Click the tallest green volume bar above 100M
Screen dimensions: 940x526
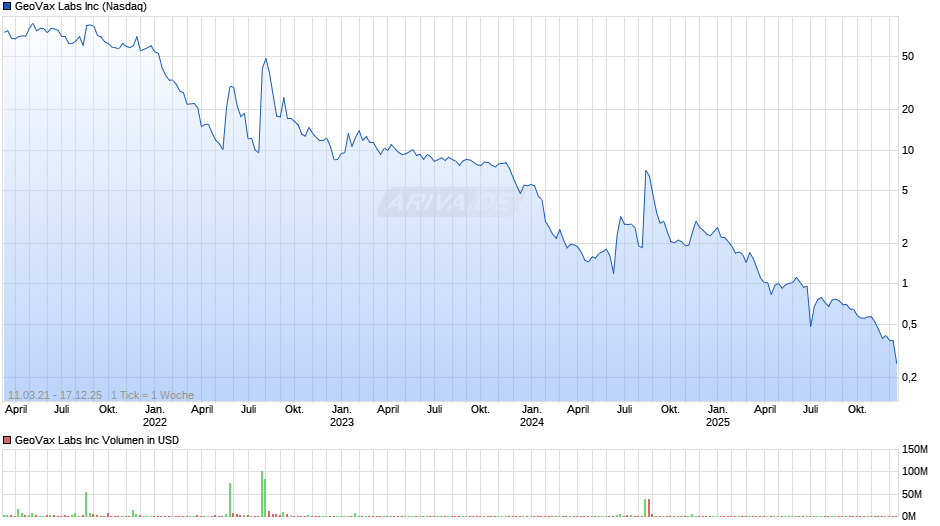(x=262, y=494)
